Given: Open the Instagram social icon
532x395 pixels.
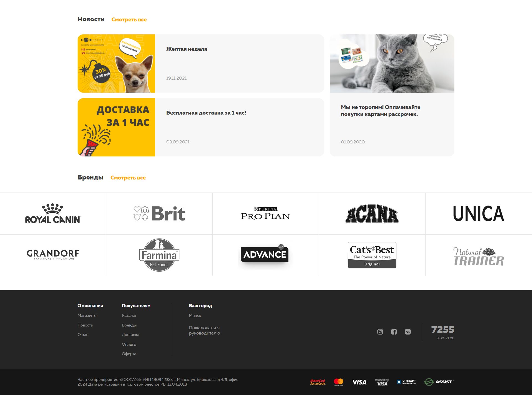Looking at the screenshot, I should [380, 332].
